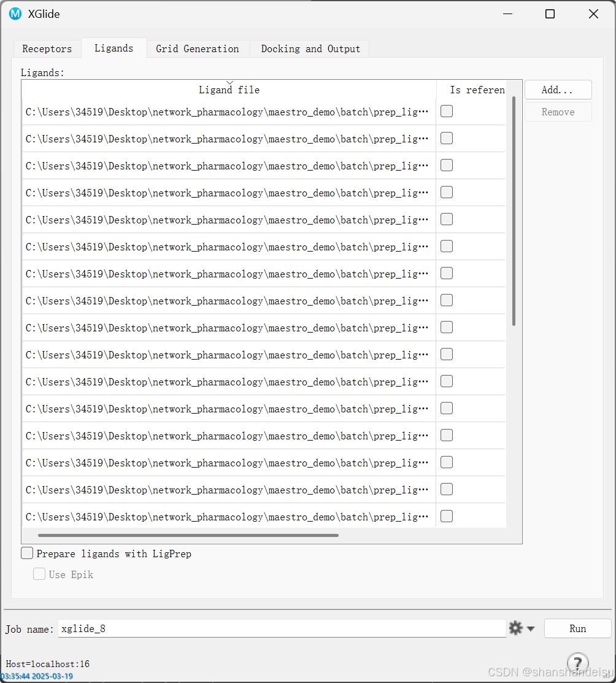Maximize the XGlide window
This screenshot has height=683, width=616.
[550, 14]
